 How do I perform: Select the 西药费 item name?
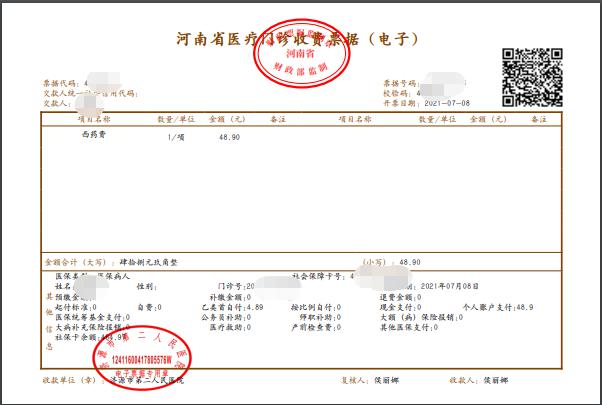[94, 133]
